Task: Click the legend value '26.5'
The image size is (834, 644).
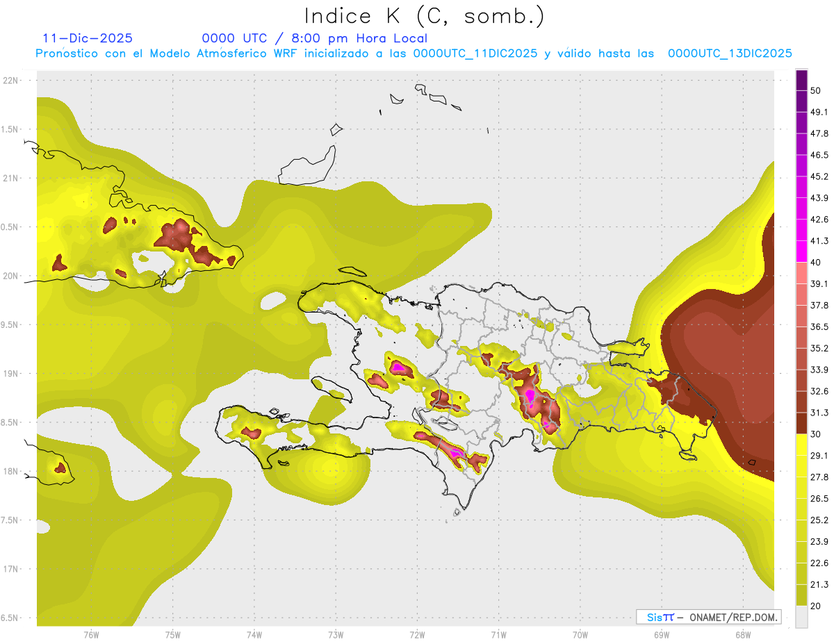Action: click(819, 499)
